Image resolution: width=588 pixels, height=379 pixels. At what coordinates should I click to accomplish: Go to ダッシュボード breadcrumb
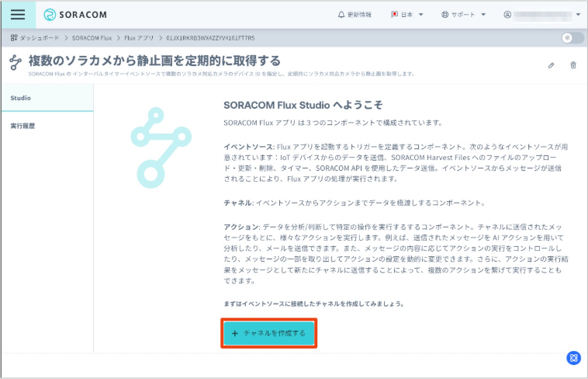point(40,38)
